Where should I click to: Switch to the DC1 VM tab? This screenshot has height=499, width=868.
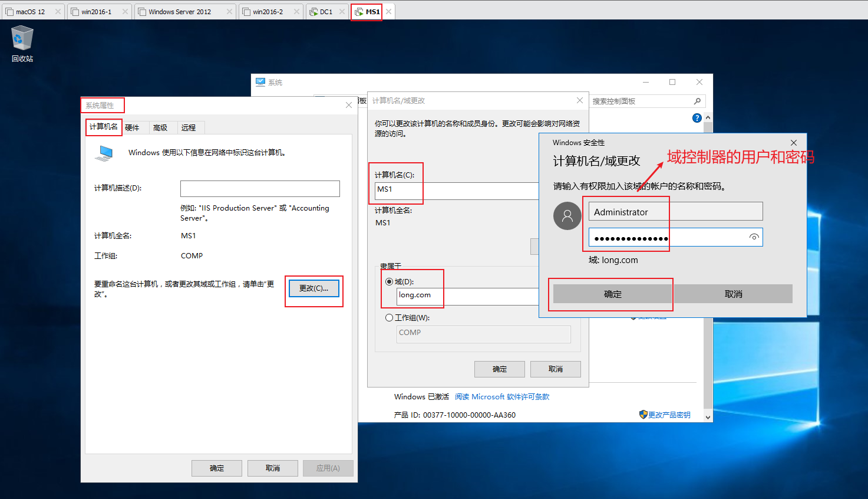[326, 12]
